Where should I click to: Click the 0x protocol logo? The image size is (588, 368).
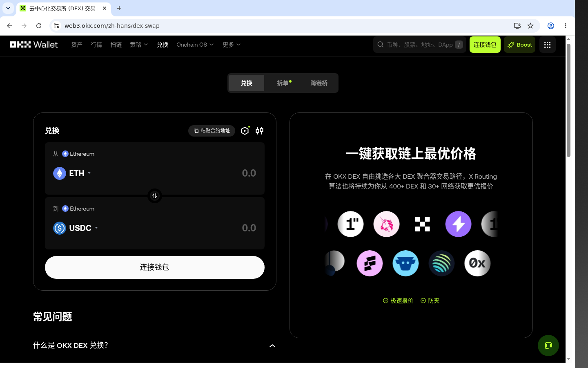[477, 263]
